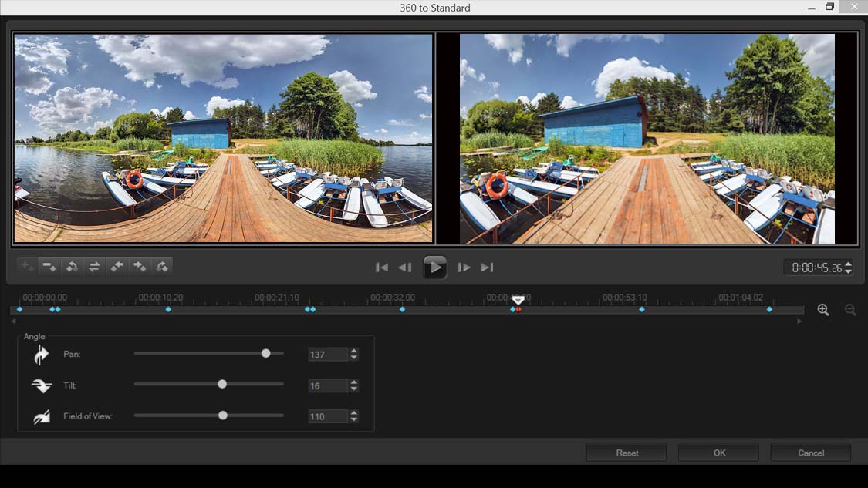This screenshot has height=488, width=868.
Task: Play the 360 video preview
Action: coord(434,268)
